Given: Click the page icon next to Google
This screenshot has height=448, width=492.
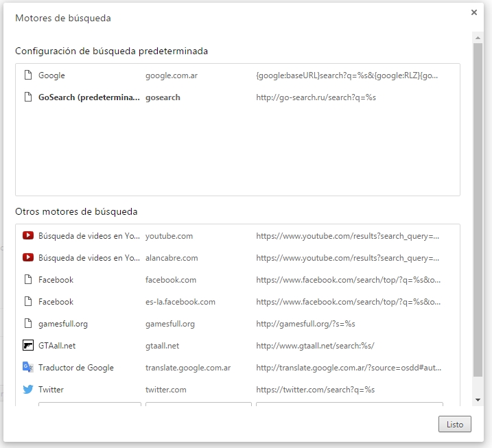Looking at the screenshot, I should click(x=28, y=75).
